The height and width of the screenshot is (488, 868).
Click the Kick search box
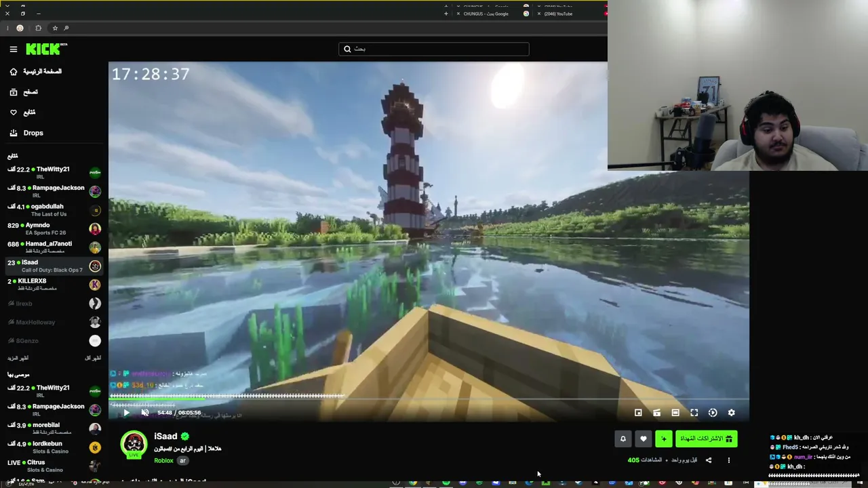click(x=434, y=49)
